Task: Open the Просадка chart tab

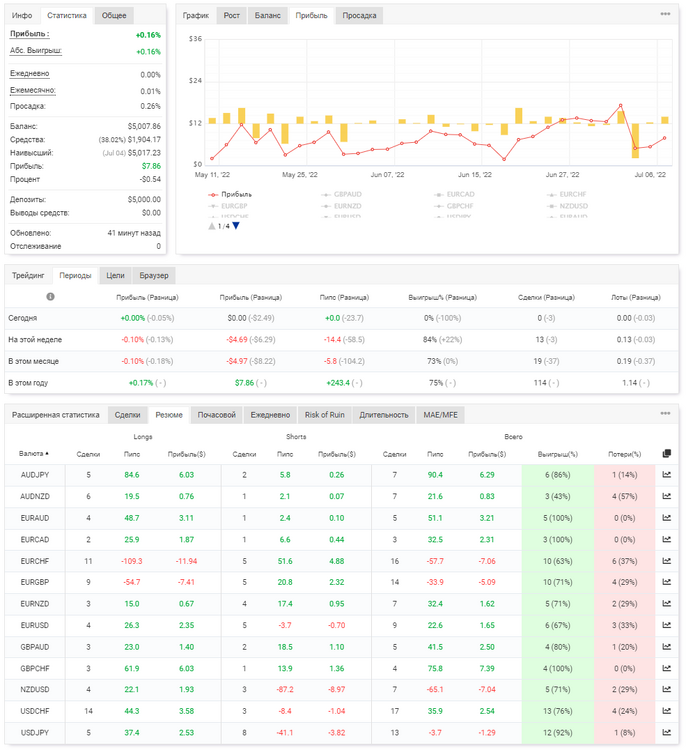Action: tap(359, 15)
